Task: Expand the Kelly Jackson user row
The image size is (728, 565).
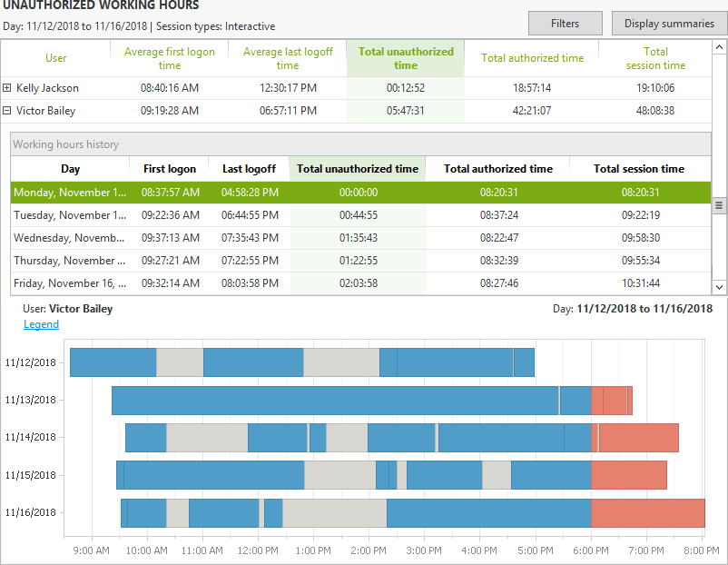Action: [x=7, y=88]
